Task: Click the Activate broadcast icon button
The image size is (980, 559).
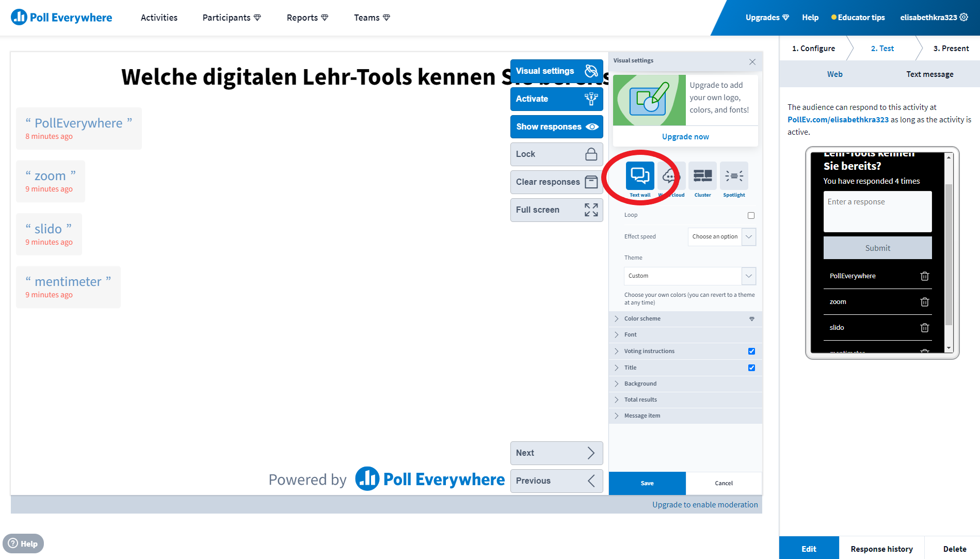Action: (556, 99)
